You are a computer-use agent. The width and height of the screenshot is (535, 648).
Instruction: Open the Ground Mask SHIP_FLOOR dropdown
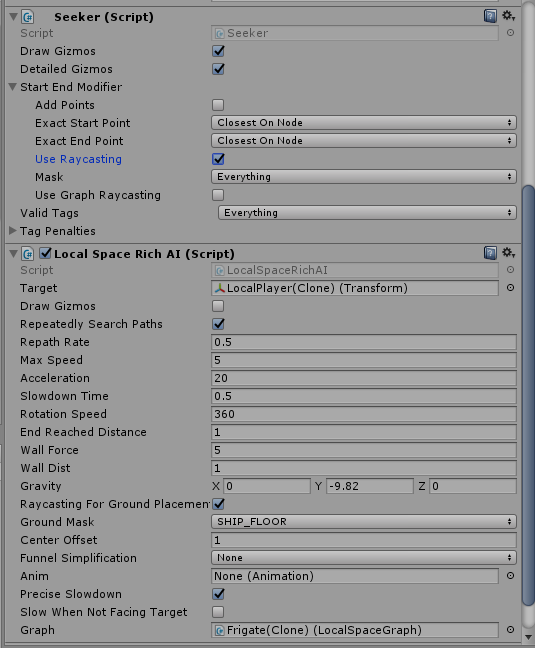(364, 522)
